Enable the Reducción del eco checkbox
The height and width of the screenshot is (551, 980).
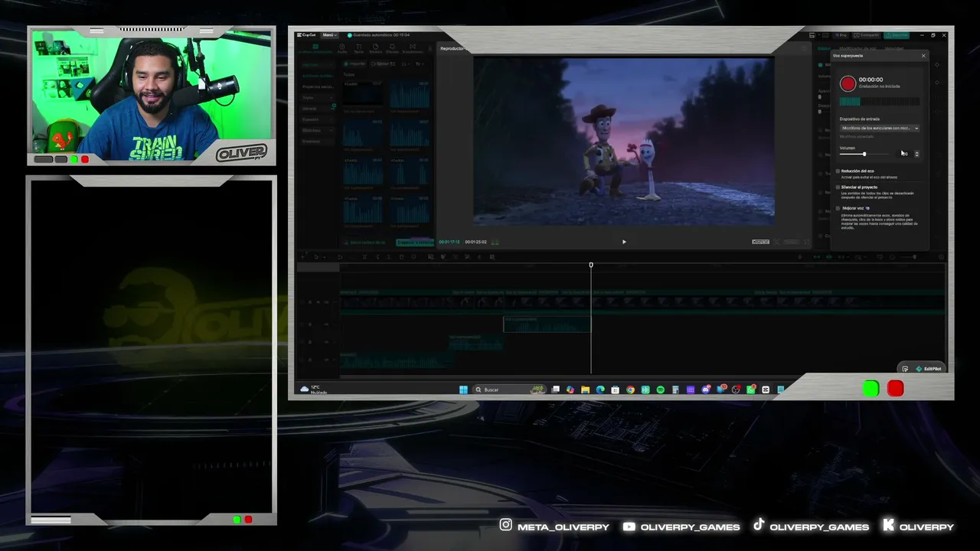838,171
